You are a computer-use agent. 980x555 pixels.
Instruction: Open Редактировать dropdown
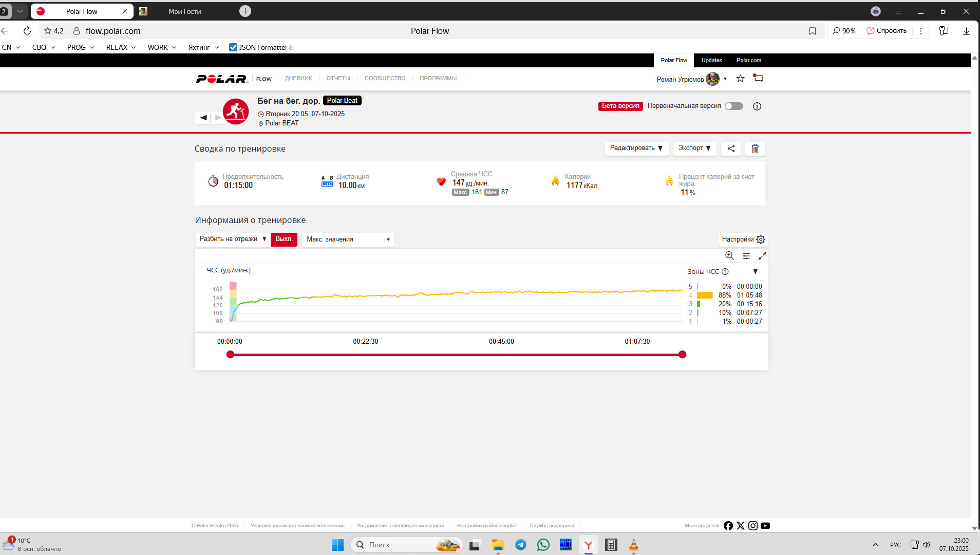636,149
